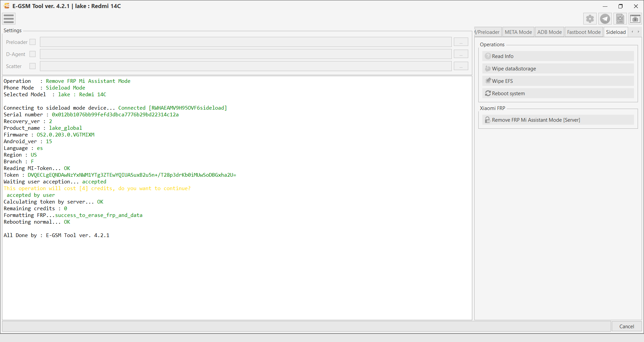644x342 pixels.
Task: Click the 'accepted by user' line
Action: (x=31, y=195)
